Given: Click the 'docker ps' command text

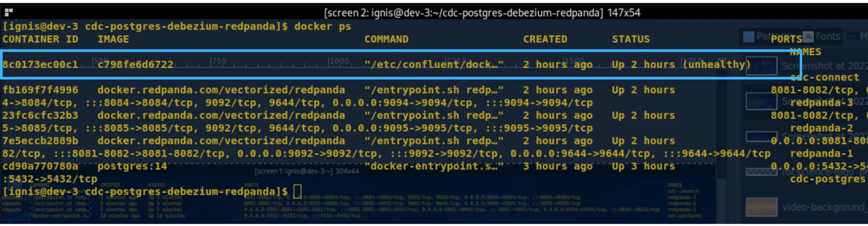Looking at the screenshot, I should point(322,26).
